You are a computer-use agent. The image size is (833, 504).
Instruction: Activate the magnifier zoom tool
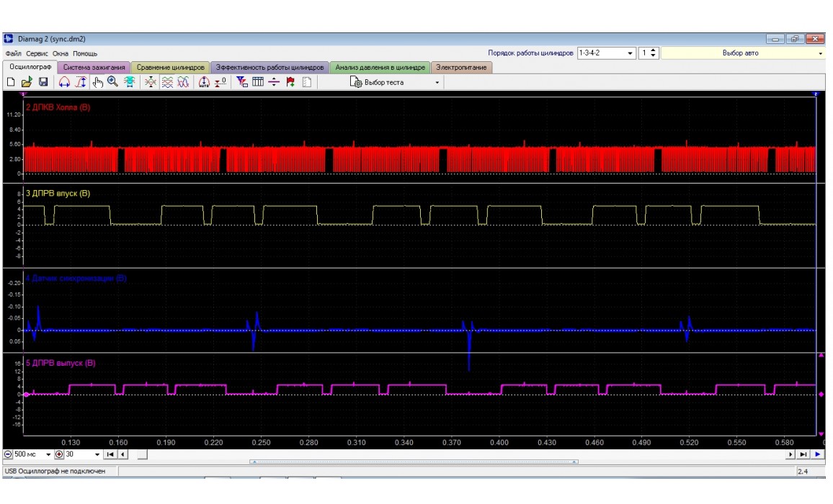click(x=112, y=83)
